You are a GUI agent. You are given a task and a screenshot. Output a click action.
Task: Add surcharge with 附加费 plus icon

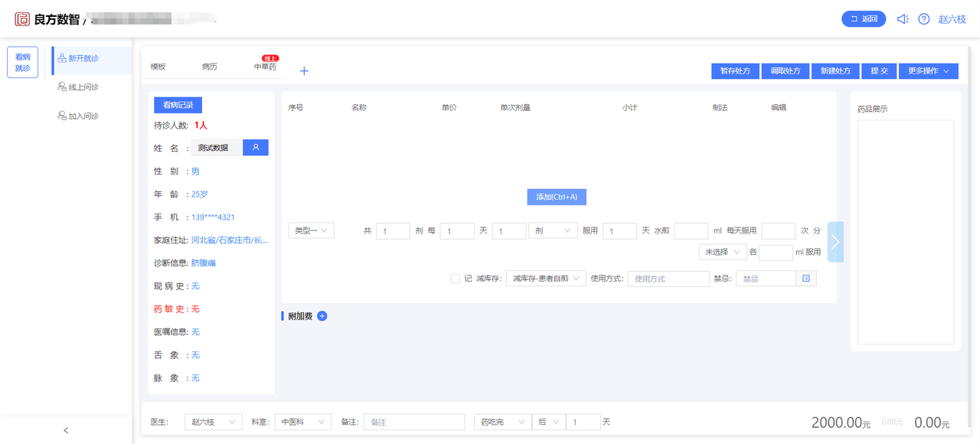point(322,316)
